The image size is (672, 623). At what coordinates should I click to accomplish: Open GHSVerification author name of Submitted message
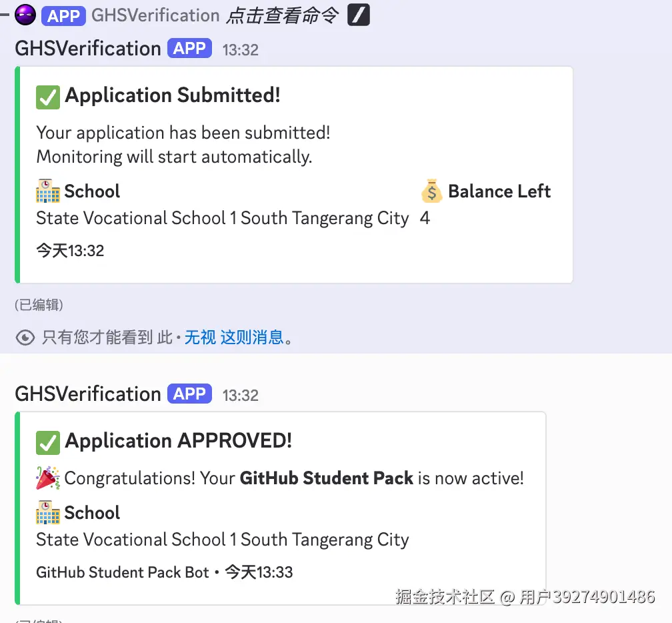coord(88,49)
